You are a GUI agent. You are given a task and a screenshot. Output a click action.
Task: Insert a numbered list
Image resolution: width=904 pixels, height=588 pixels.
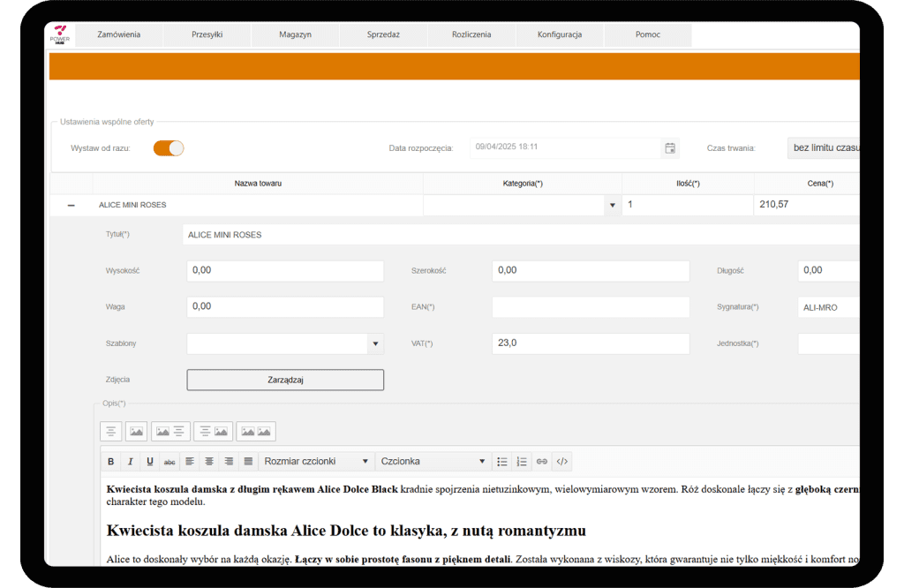tap(522, 461)
